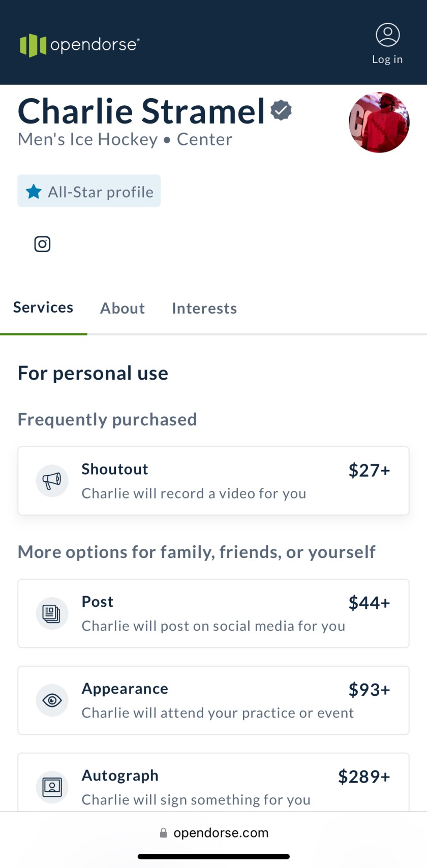This screenshot has height=868, width=427.
Task: Click the portrait Autograph icon
Action: tap(52, 787)
